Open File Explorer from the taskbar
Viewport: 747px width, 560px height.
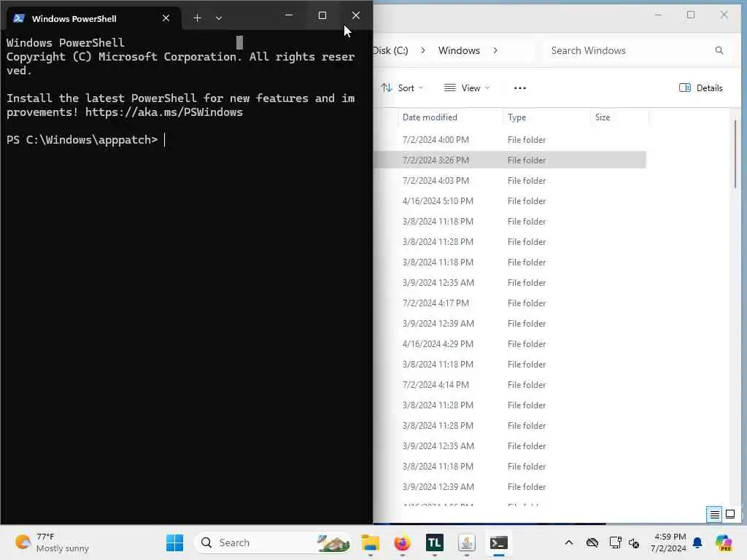point(370,542)
